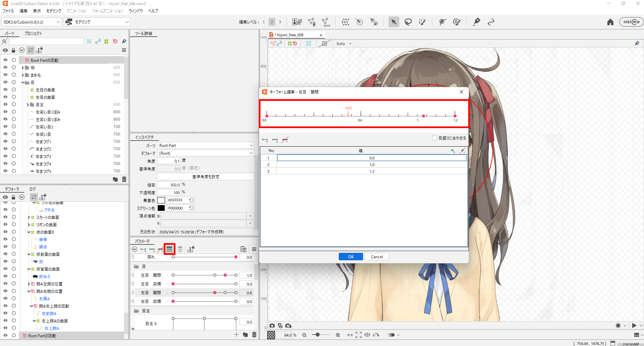The height and width of the screenshot is (346, 644).
Task: Toggle visibility of 左目の曲面
Action: click(x=5, y=89)
